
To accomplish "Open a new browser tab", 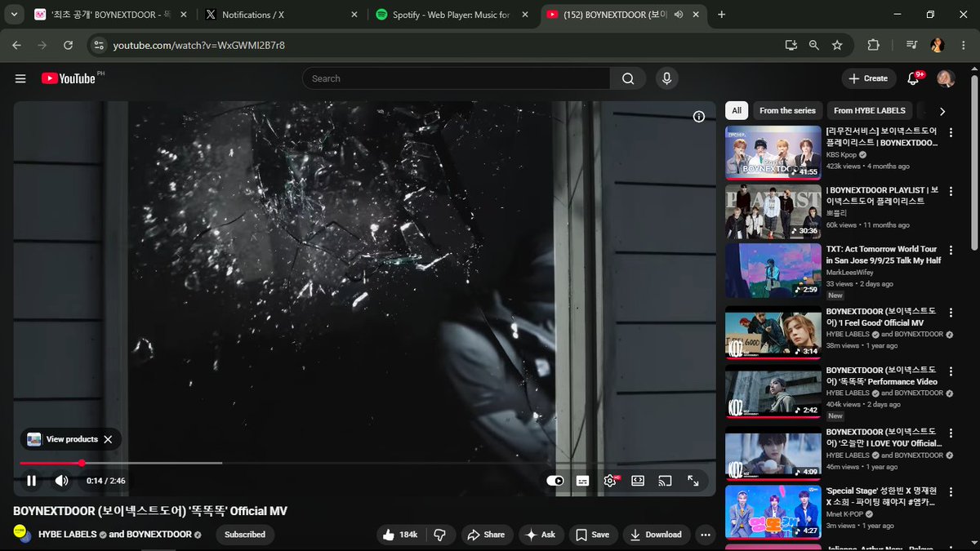I will 722,15.
